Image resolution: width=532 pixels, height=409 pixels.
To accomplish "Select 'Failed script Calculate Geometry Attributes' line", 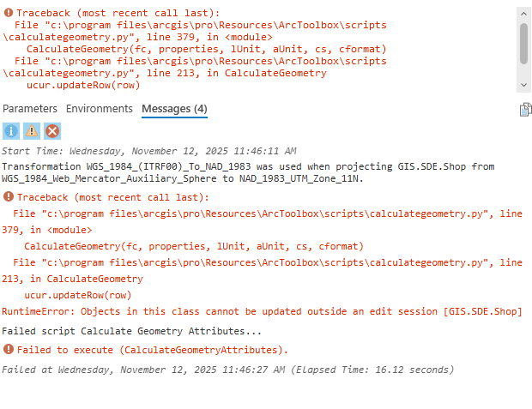I will (x=132, y=331).
